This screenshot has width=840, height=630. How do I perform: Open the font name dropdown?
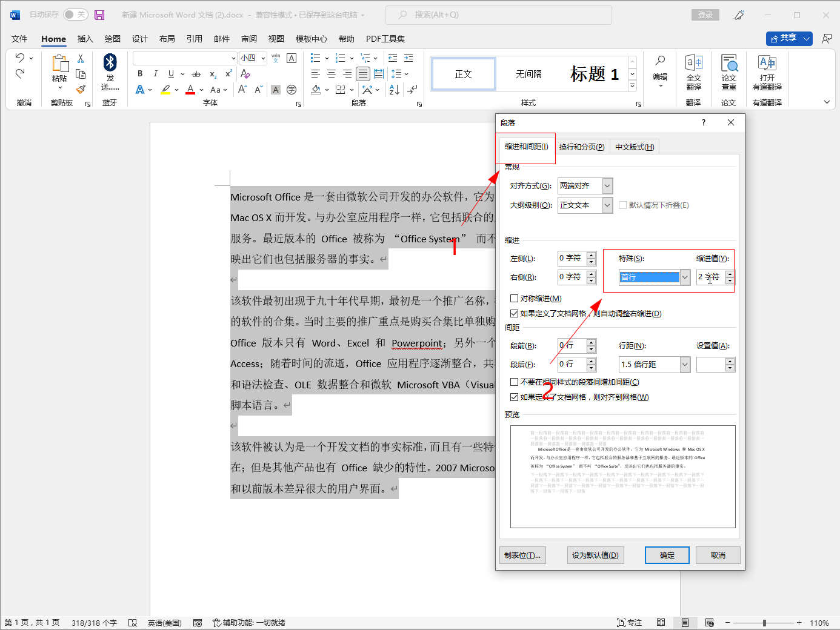pos(233,58)
